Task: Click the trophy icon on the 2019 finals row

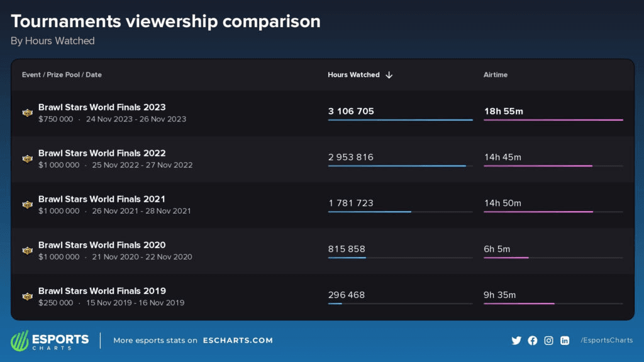Action: click(27, 296)
